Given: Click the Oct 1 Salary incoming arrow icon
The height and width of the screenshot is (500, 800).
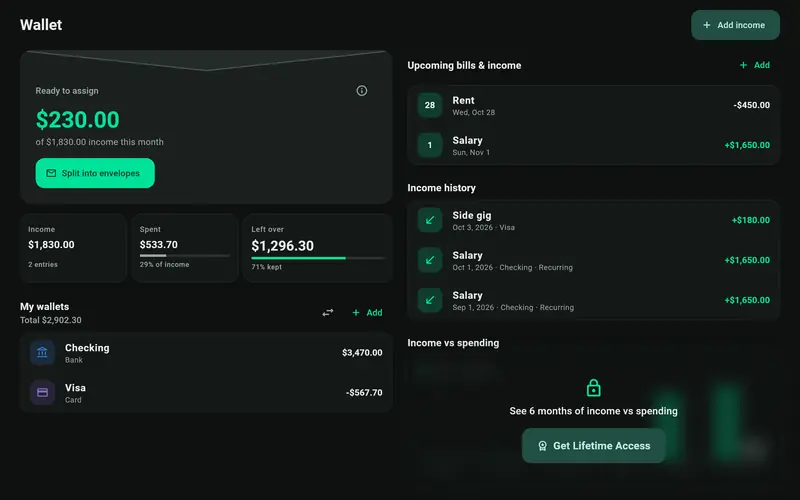Looking at the screenshot, I should pyautogui.click(x=430, y=260).
